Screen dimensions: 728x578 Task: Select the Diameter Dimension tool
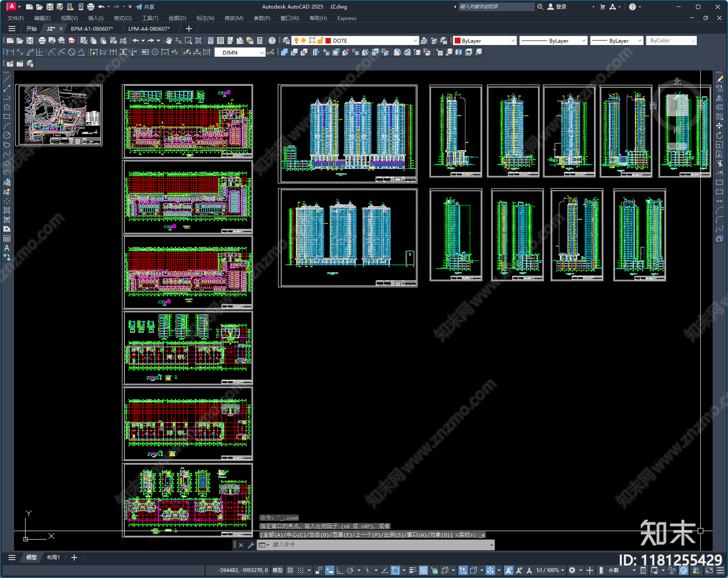tap(71, 52)
